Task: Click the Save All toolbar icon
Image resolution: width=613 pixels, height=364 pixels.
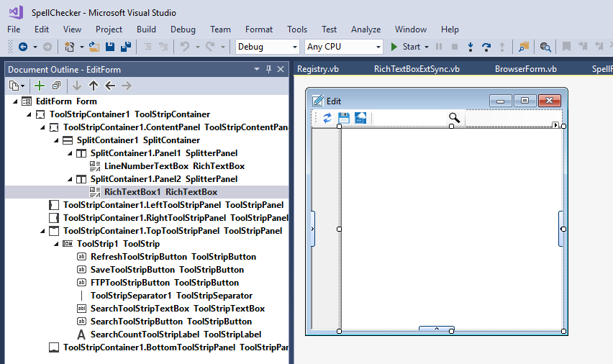Action: point(125,47)
